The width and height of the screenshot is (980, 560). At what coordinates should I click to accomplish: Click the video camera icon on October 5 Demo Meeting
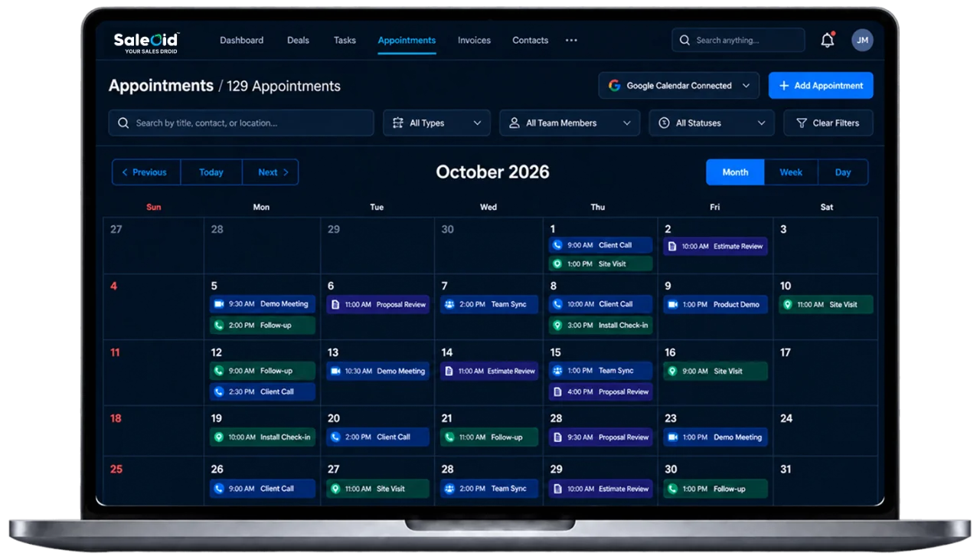point(219,304)
